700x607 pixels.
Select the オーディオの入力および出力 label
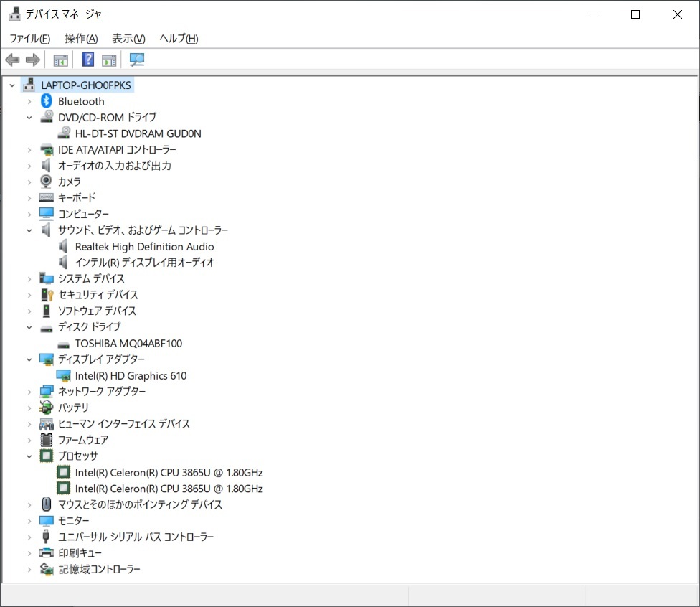[x=115, y=166]
